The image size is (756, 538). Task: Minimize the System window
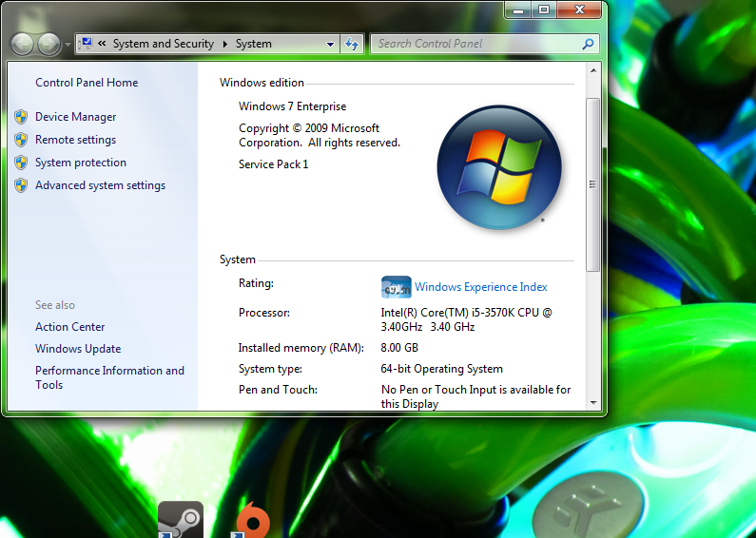pos(518,10)
